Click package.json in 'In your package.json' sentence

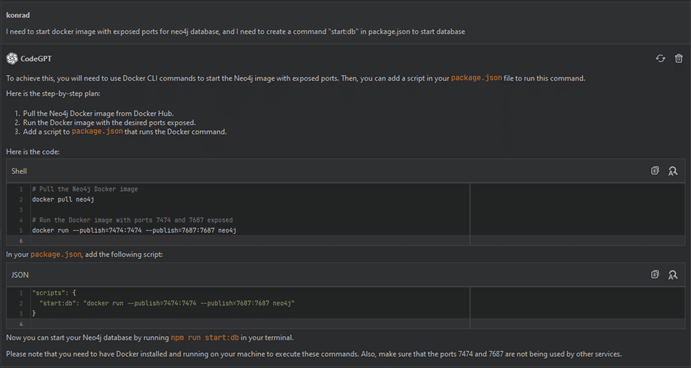click(56, 254)
